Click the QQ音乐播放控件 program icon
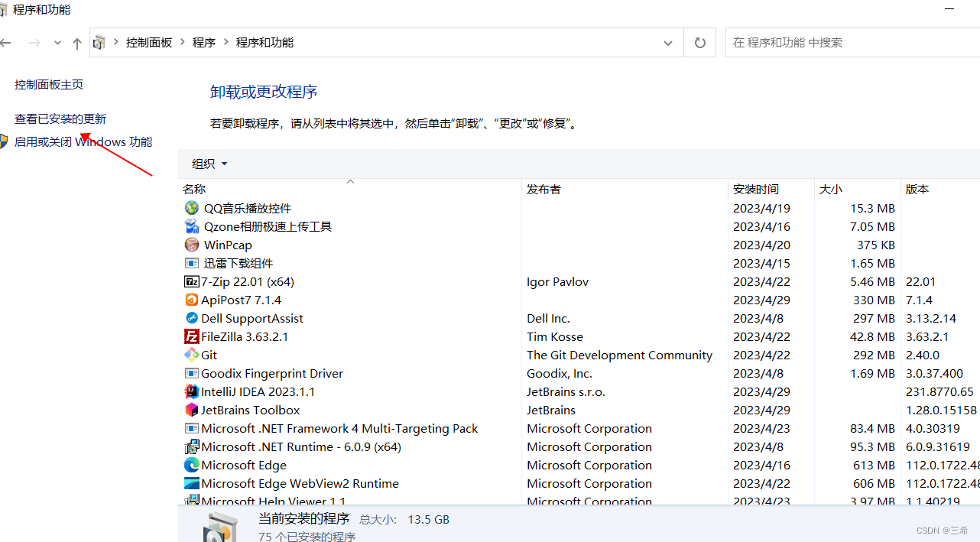Image resolution: width=980 pixels, height=542 pixels. 192,208
